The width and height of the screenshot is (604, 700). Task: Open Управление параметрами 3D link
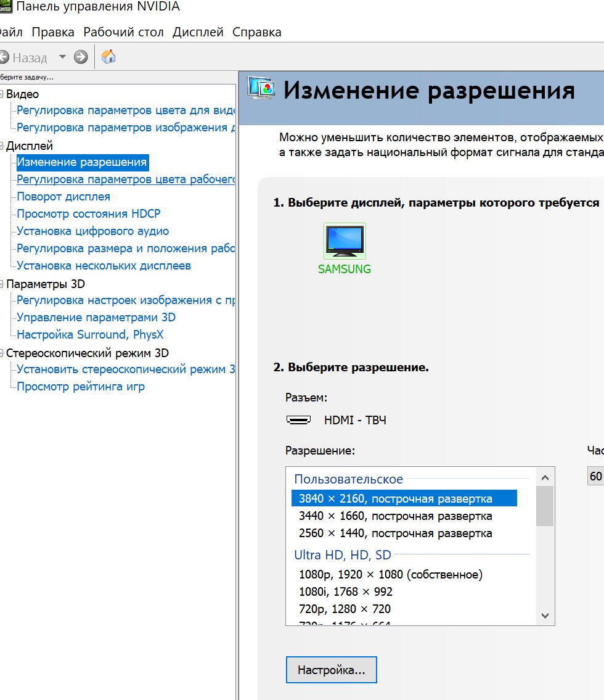[x=96, y=318]
